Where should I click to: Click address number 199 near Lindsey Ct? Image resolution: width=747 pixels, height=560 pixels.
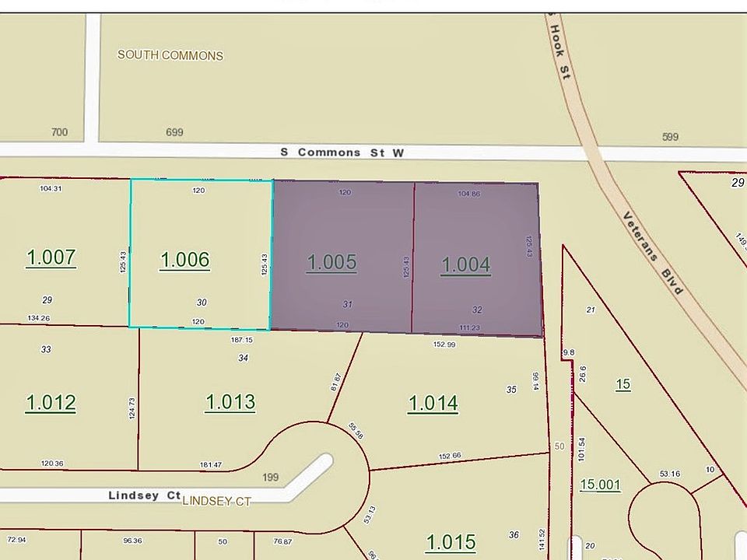tap(270, 477)
